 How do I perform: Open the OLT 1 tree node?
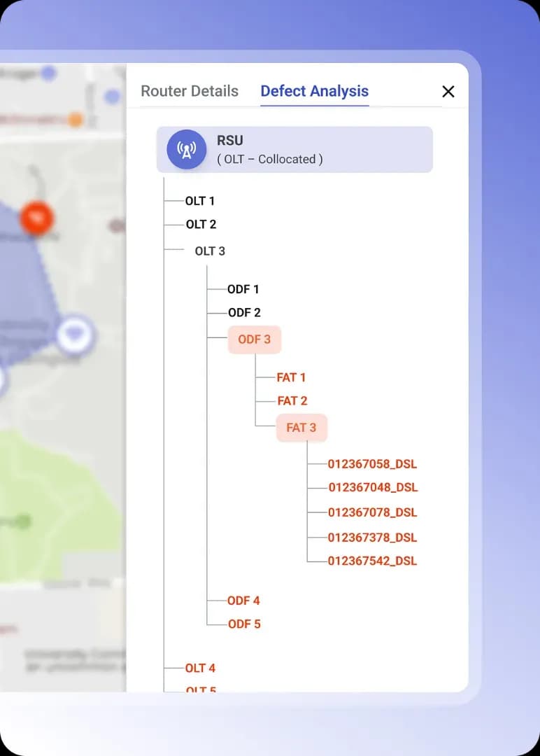coord(200,201)
